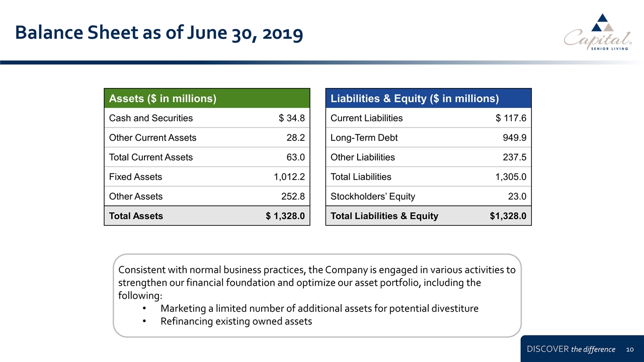The height and width of the screenshot is (362, 644).
Task: Click the '$ 117.6' value cell
Action: [x=511, y=118]
